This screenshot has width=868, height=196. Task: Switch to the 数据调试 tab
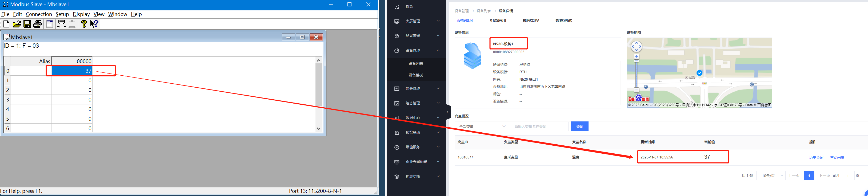point(563,21)
